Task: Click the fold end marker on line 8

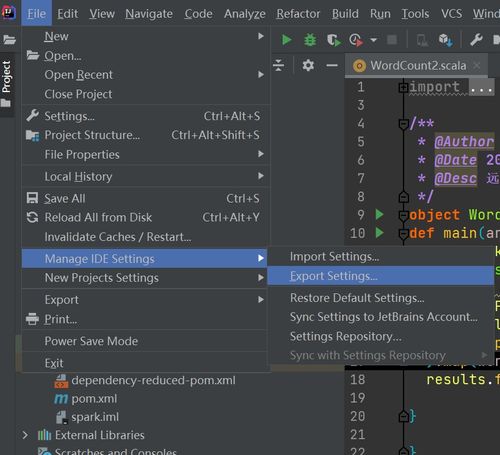Action: (403, 197)
